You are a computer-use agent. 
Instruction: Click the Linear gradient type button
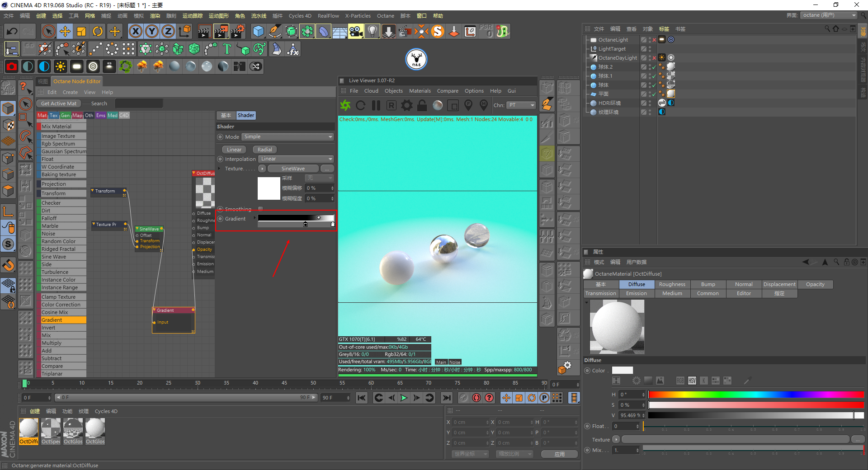pyautogui.click(x=234, y=150)
